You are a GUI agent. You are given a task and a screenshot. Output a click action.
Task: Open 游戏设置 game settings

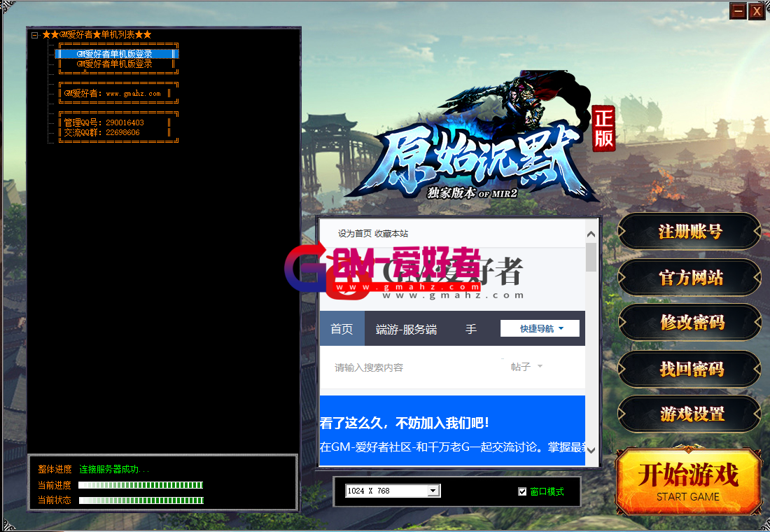tap(689, 414)
